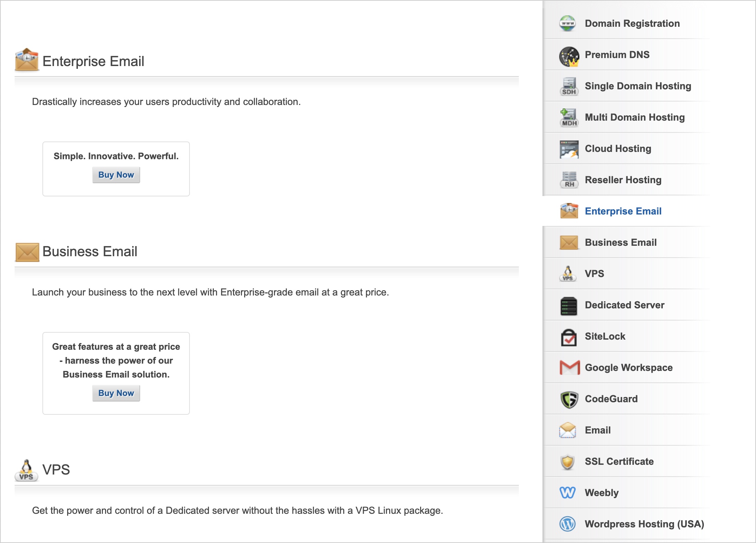Click the Dedicated Server rack icon

569,306
